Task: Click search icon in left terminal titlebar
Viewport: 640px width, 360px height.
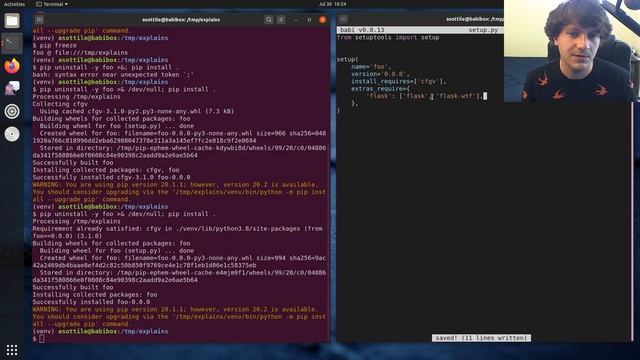Action: pyautogui.click(x=269, y=20)
